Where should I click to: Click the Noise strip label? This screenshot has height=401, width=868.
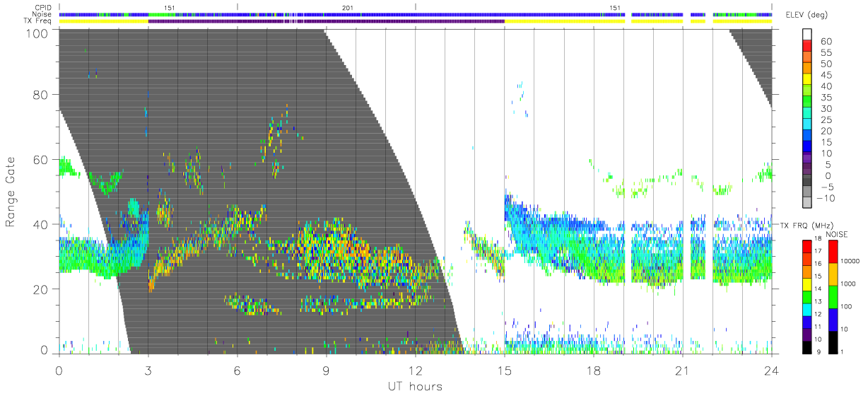[x=42, y=14]
